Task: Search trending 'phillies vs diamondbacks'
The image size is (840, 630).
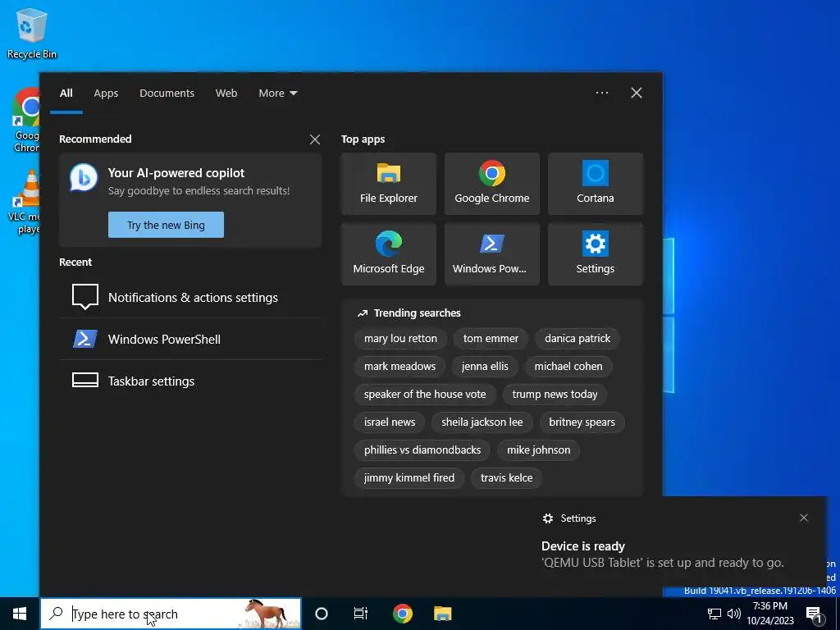Action: pos(422,450)
